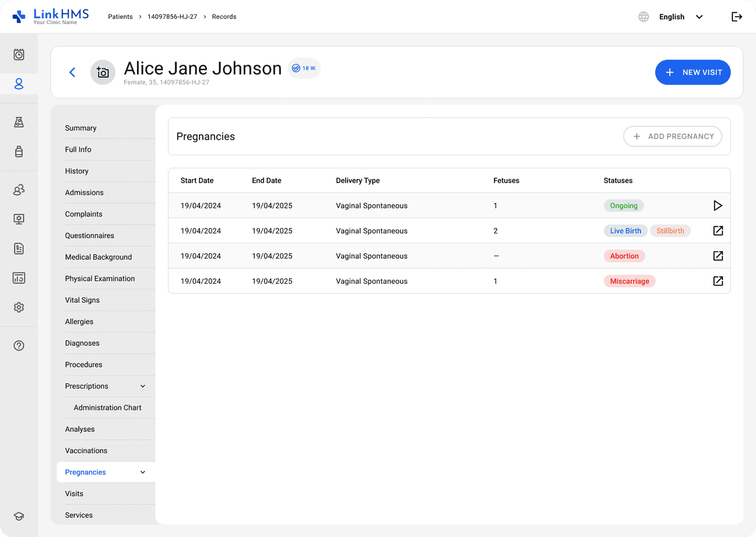Click the New Visit button
The width and height of the screenshot is (756, 537).
692,72
